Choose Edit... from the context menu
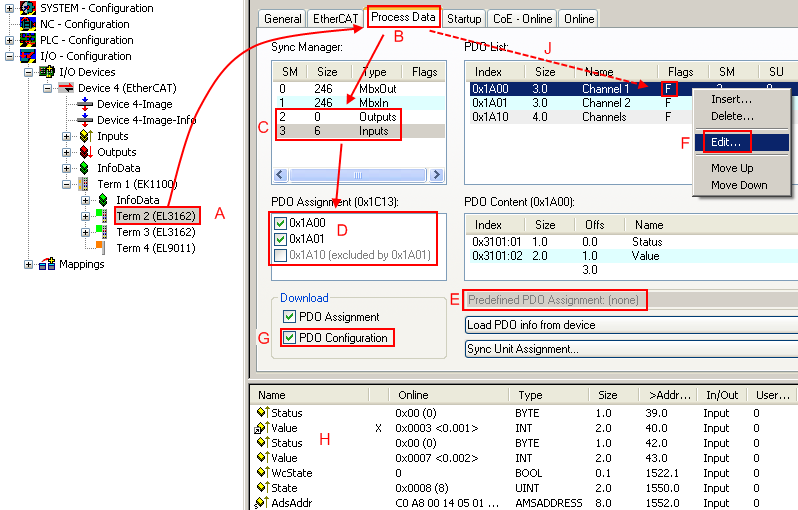This screenshot has height=510, width=798. [726, 142]
